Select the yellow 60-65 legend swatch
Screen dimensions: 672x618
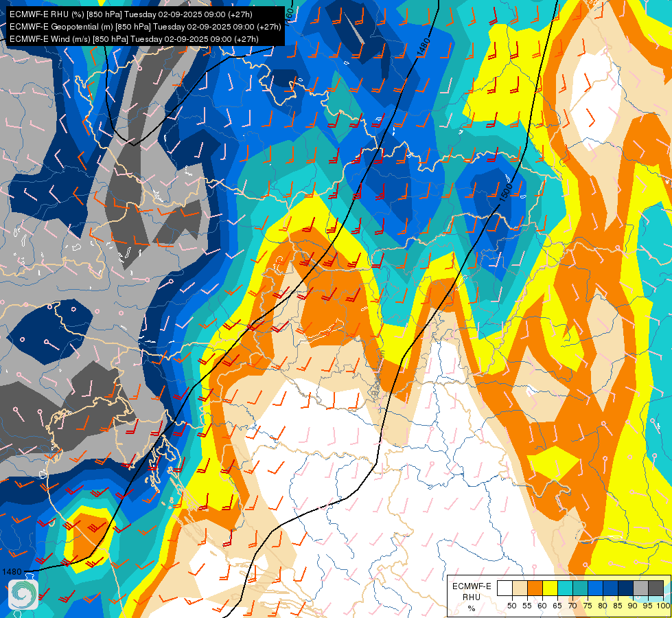tap(550, 588)
